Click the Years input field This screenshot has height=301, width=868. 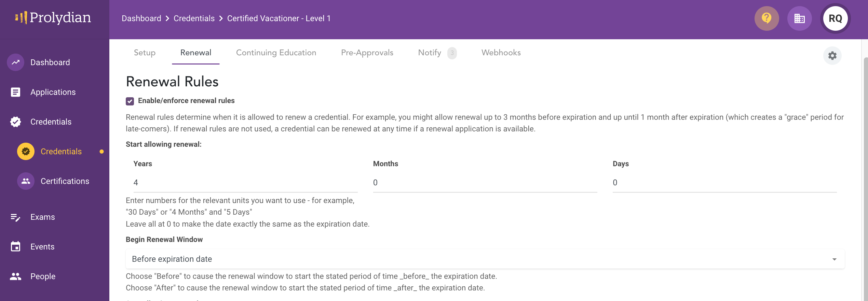pos(245,183)
